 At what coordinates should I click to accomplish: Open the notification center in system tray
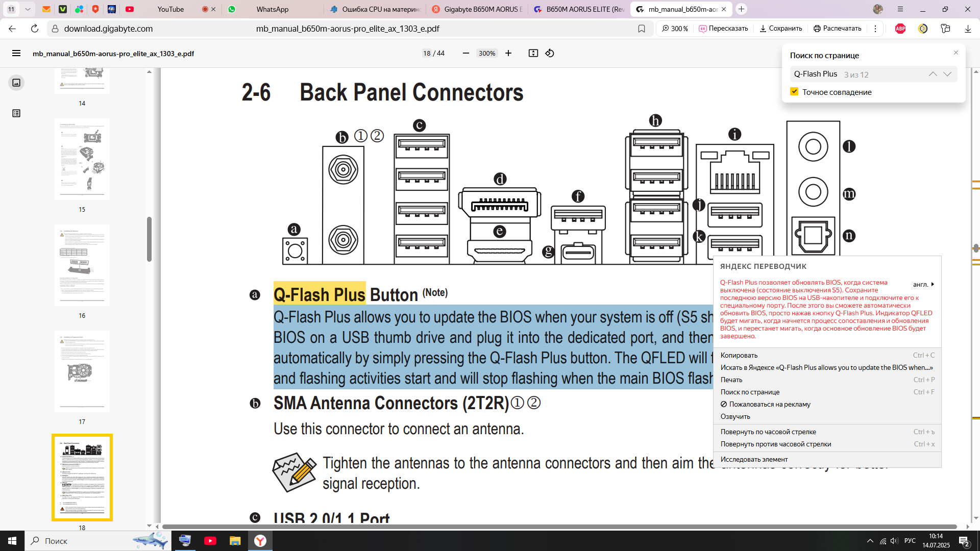click(x=964, y=542)
